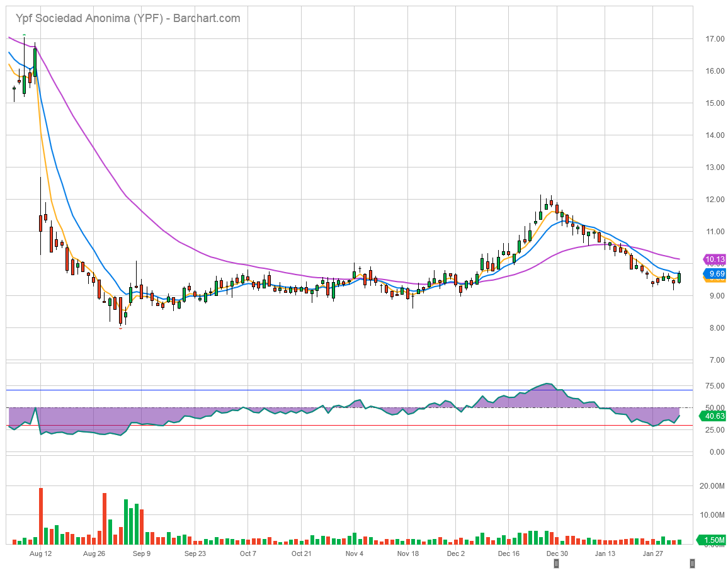728x573 pixels.
Task: Click the Dec 2 date label
Action: pyautogui.click(x=456, y=553)
